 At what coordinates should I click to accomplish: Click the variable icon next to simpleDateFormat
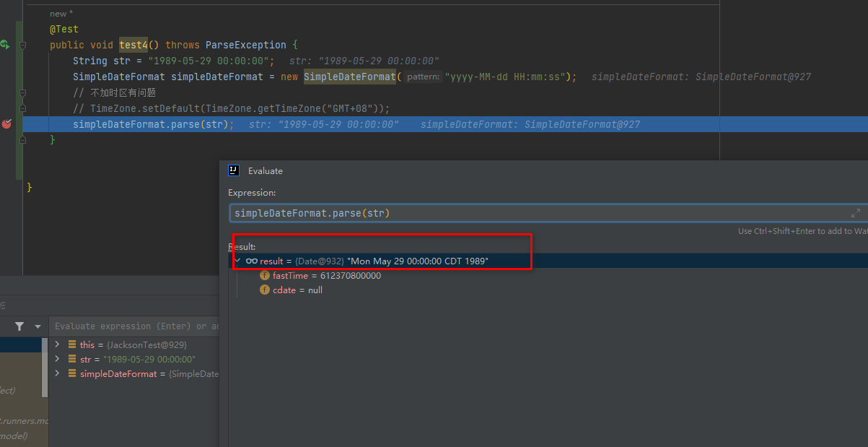72,373
